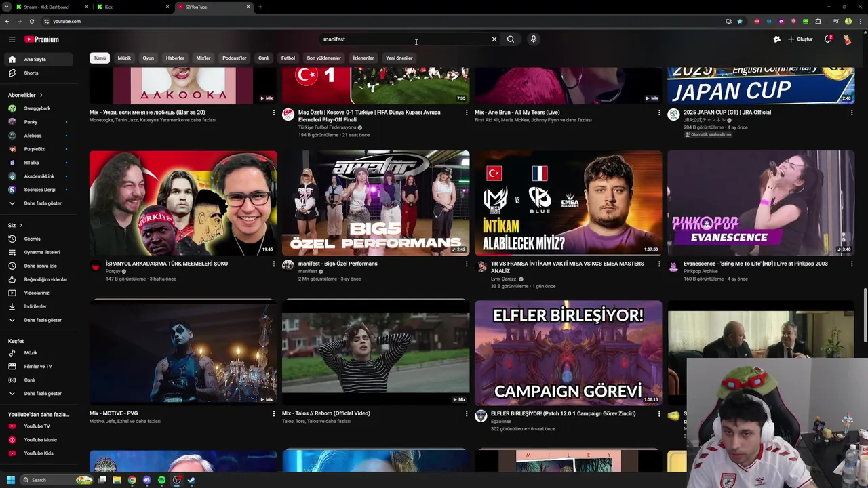
Task: Open YouTube Music from the sidebar
Action: (x=39, y=440)
